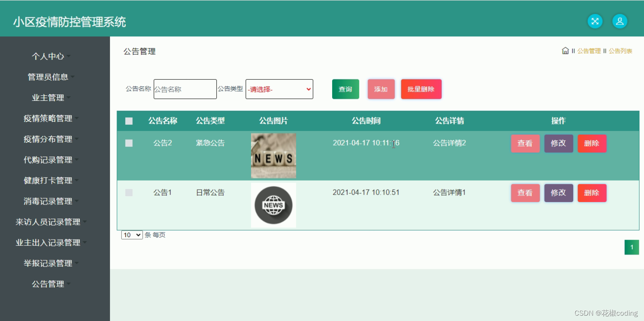Click the 公告图片 column header

pyautogui.click(x=273, y=121)
